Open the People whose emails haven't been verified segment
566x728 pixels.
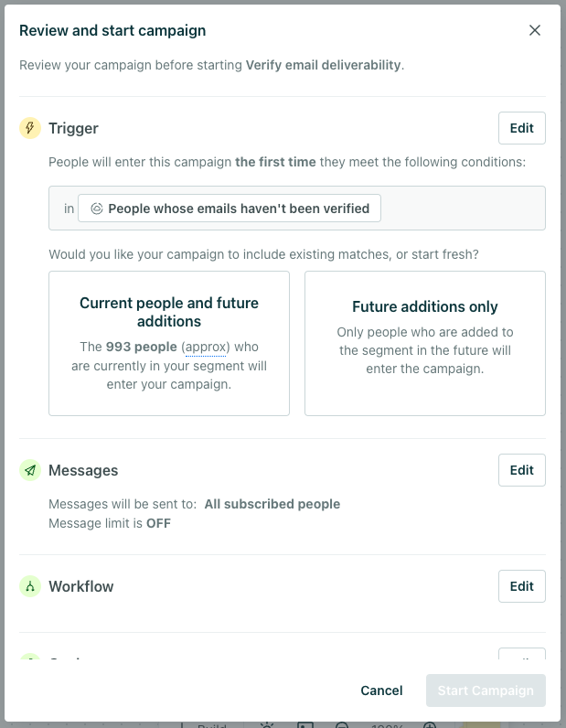coord(230,208)
